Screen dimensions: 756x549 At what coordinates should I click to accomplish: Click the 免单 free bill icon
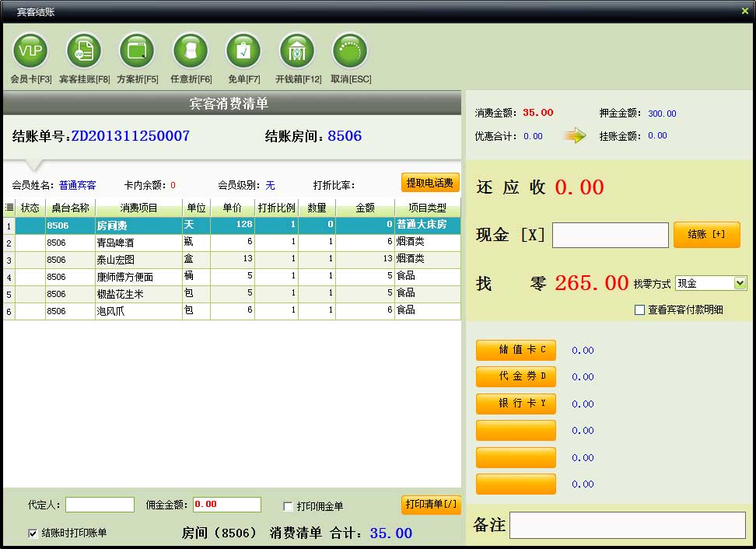[x=243, y=52]
